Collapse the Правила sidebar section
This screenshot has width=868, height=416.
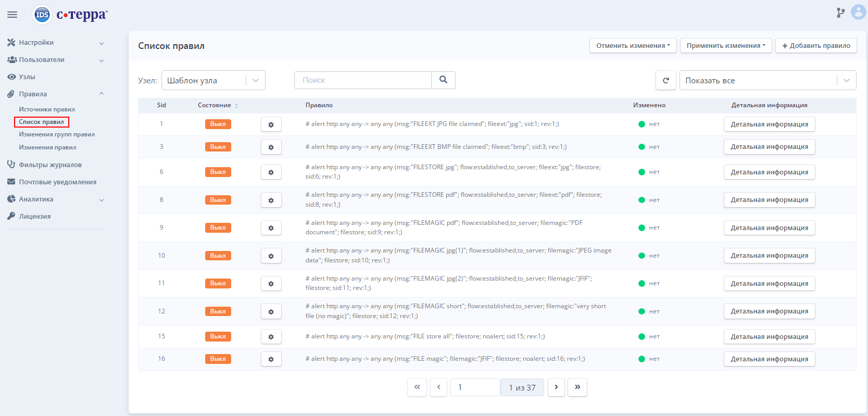56,94
